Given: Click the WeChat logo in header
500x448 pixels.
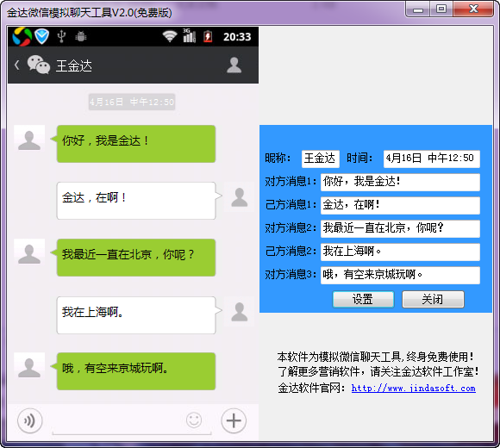Looking at the screenshot, I should tap(39, 65).
